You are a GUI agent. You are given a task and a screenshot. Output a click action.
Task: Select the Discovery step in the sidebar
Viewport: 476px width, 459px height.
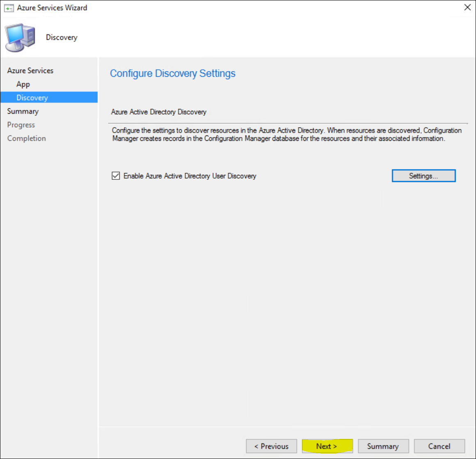49,98
